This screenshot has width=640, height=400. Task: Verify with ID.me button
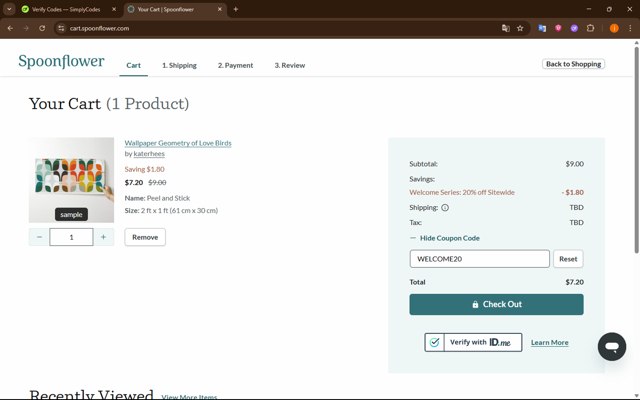(x=473, y=342)
